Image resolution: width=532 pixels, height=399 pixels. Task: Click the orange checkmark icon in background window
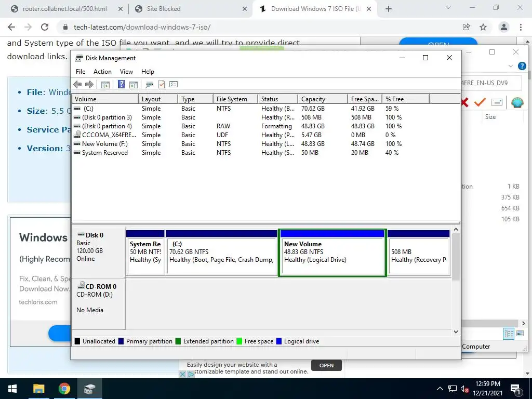point(480,102)
